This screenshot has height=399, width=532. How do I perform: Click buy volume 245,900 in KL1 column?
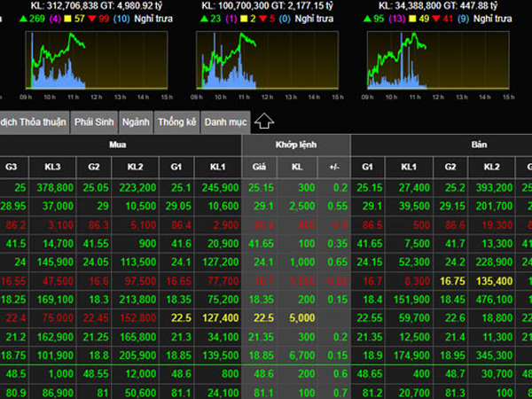click(x=220, y=188)
